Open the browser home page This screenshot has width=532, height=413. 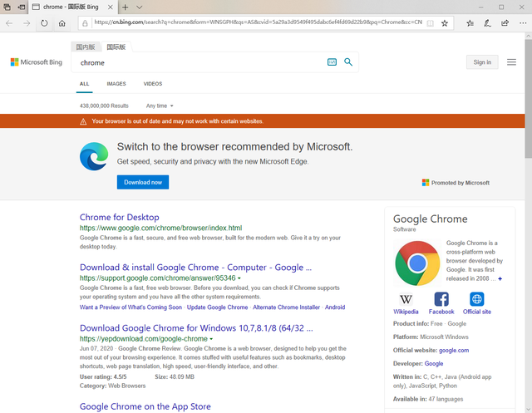click(x=62, y=23)
